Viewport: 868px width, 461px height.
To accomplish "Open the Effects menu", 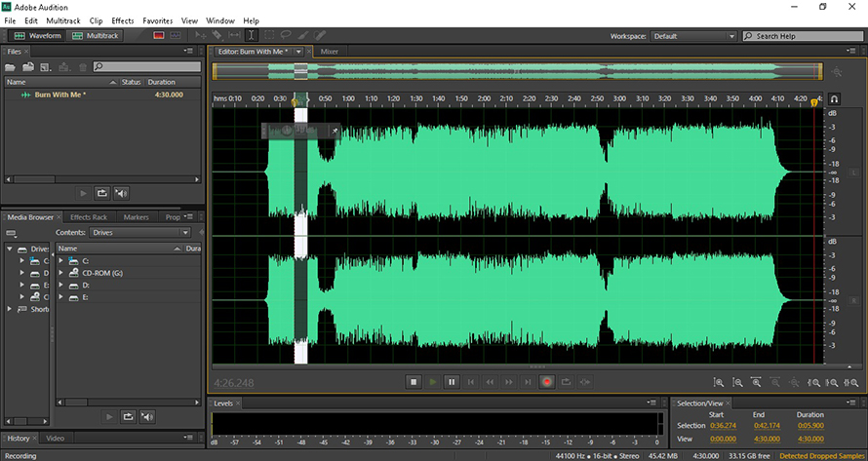I will 122,20.
